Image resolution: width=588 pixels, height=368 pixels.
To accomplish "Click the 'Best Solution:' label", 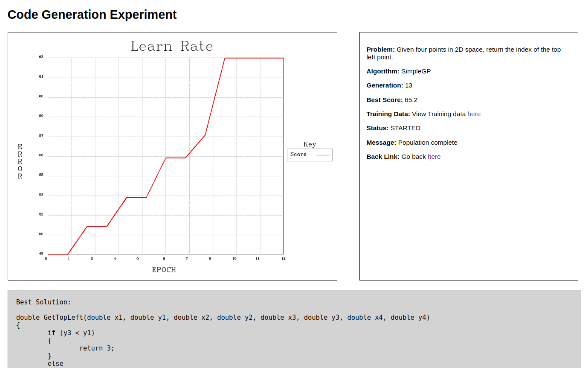I will click(43, 302).
